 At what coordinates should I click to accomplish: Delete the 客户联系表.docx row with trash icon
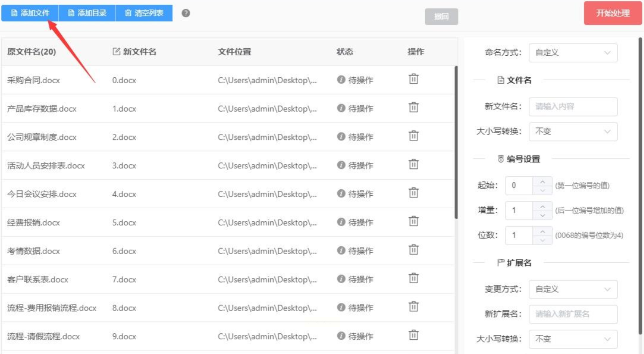tap(414, 278)
